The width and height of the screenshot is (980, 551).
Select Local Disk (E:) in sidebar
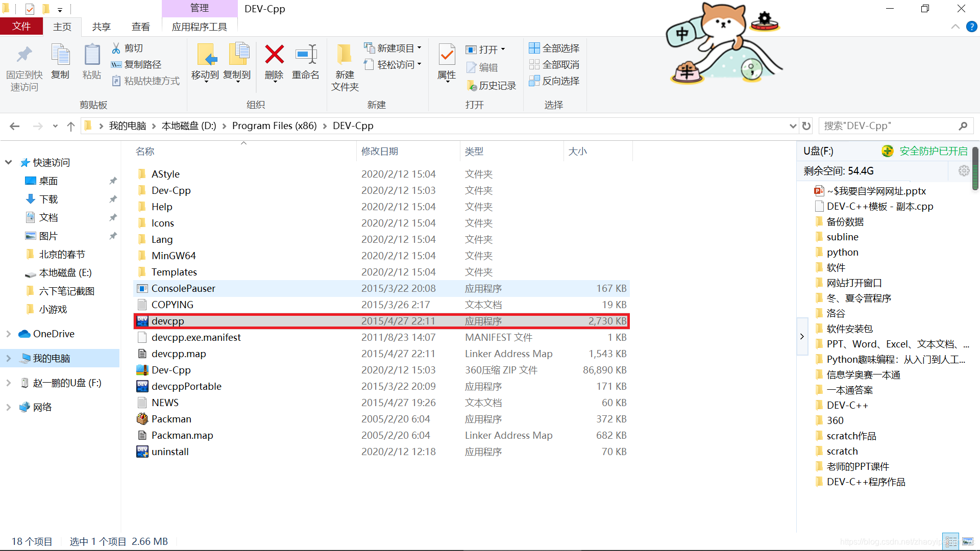[x=65, y=272]
